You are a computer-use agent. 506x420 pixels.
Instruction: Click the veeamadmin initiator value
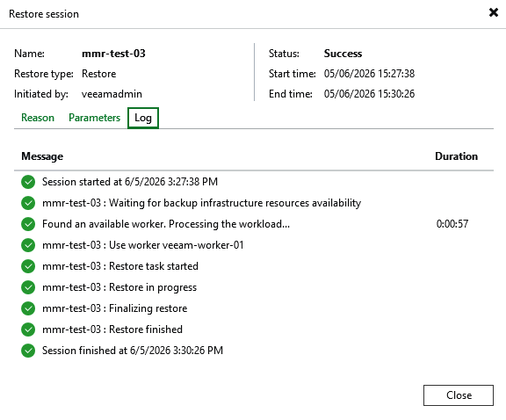point(112,94)
